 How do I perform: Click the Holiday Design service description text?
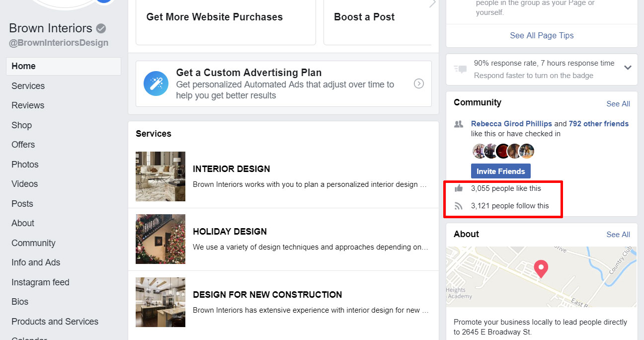311,247
